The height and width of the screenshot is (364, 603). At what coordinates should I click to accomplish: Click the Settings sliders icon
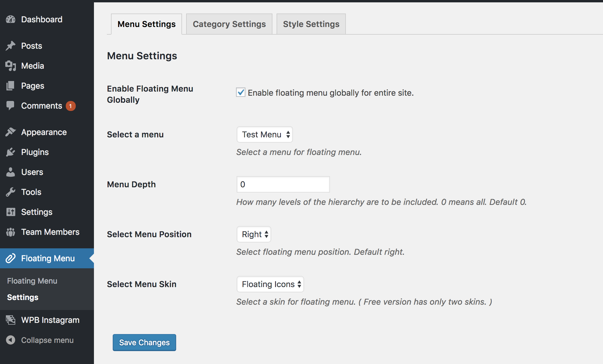(11, 212)
